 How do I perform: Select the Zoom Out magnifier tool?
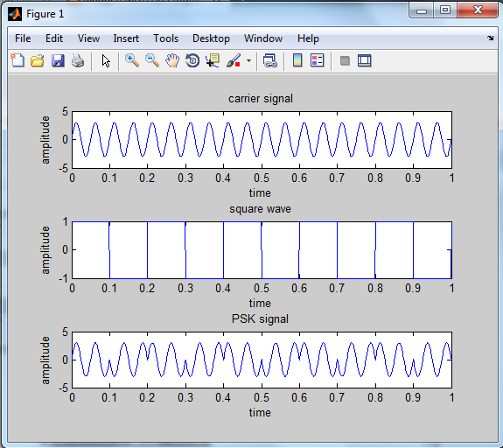(152, 60)
